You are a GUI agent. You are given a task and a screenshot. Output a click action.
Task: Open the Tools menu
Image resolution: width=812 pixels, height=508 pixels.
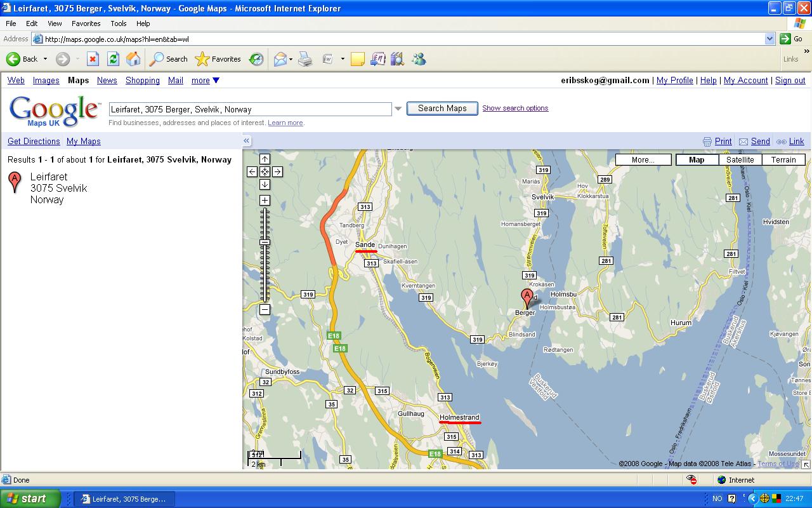pyautogui.click(x=119, y=23)
